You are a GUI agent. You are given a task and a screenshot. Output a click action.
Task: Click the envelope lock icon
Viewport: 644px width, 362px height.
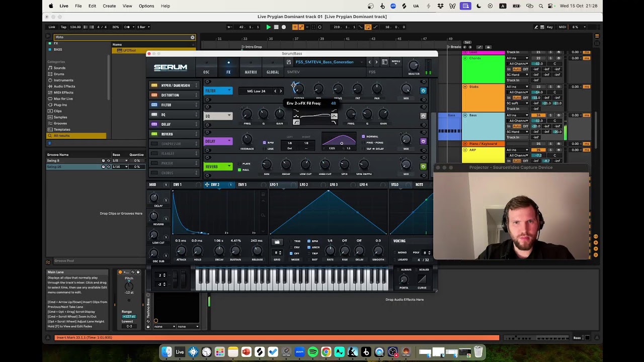[263, 194]
